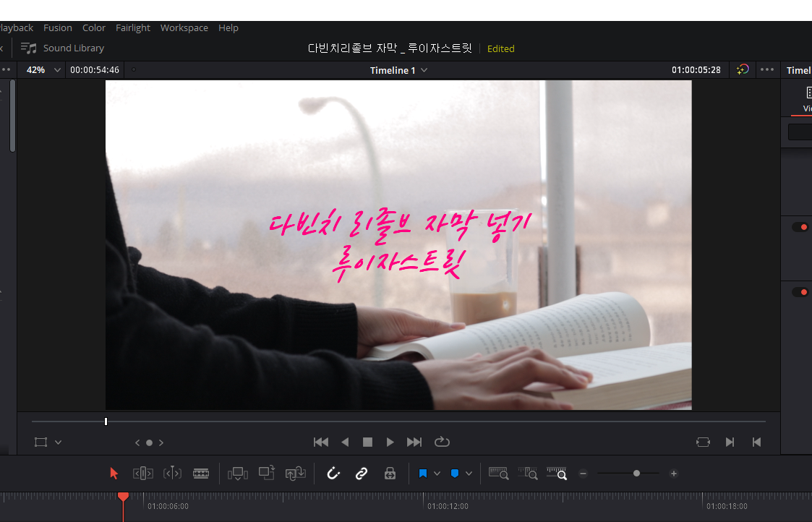Click timeline ruler at 01:00:18:00
812x522 pixels.
tap(727, 507)
